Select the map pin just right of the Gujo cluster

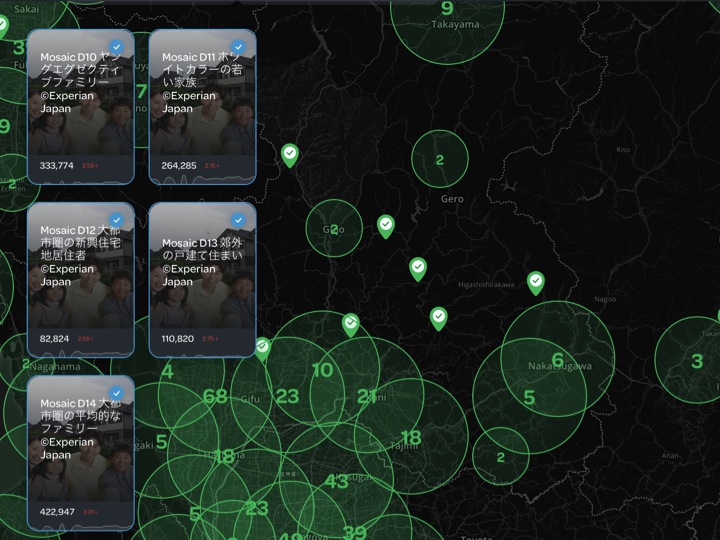tap(386, 226)
